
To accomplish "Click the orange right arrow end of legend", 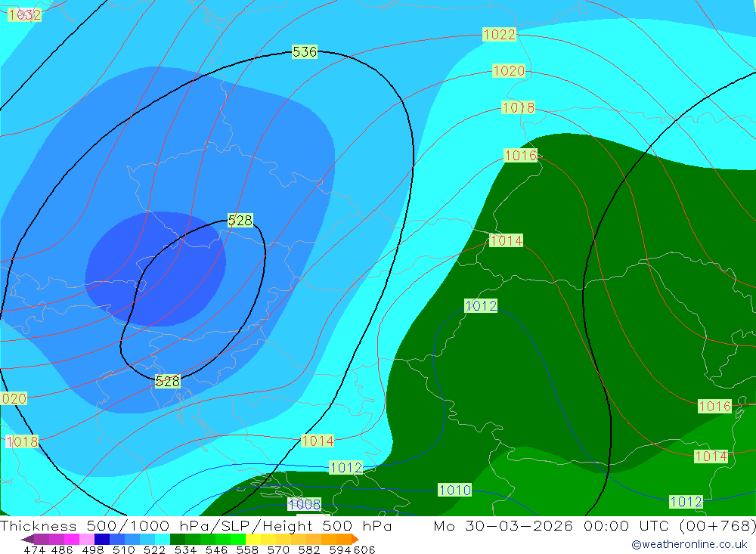I will click(355, 539).
